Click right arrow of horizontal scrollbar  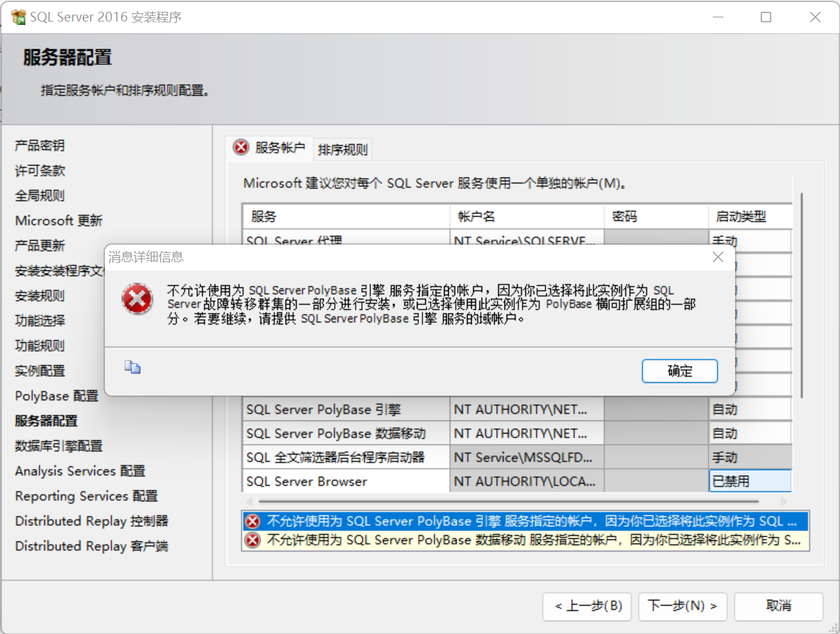[x=784, y=501]
